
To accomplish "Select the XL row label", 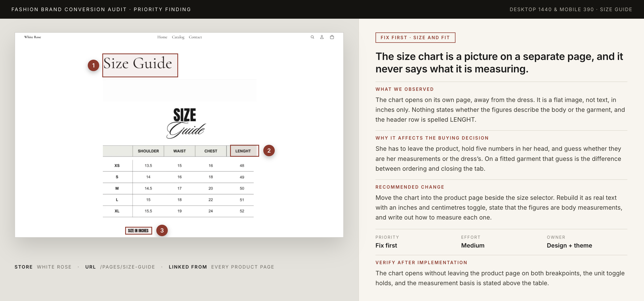I will pos(117,211).
